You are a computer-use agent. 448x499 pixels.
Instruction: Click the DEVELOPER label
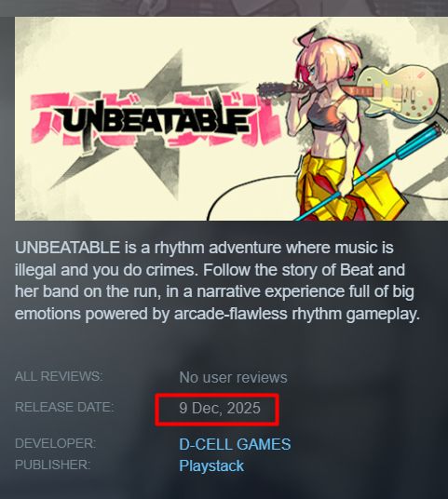point(55,443)
